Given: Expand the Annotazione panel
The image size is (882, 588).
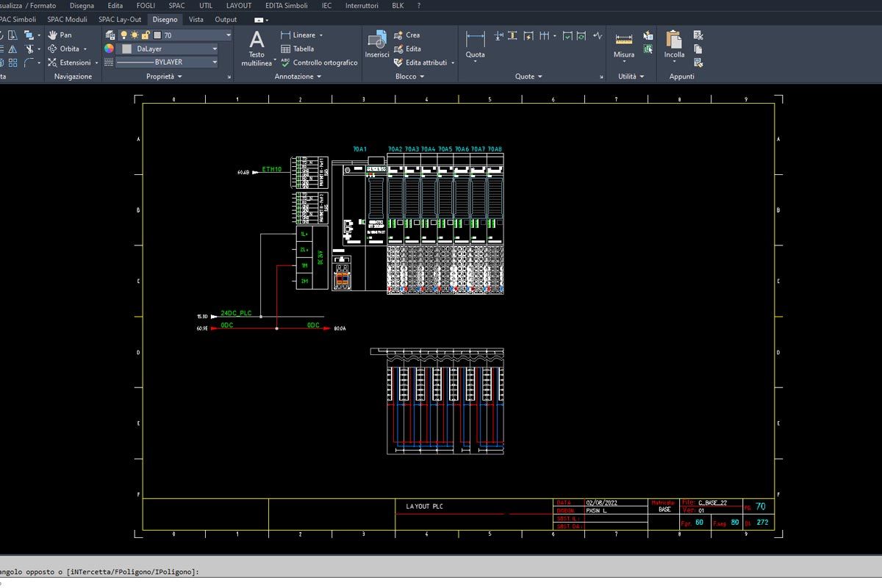Looking at the screenshot, I should [298, 76].
